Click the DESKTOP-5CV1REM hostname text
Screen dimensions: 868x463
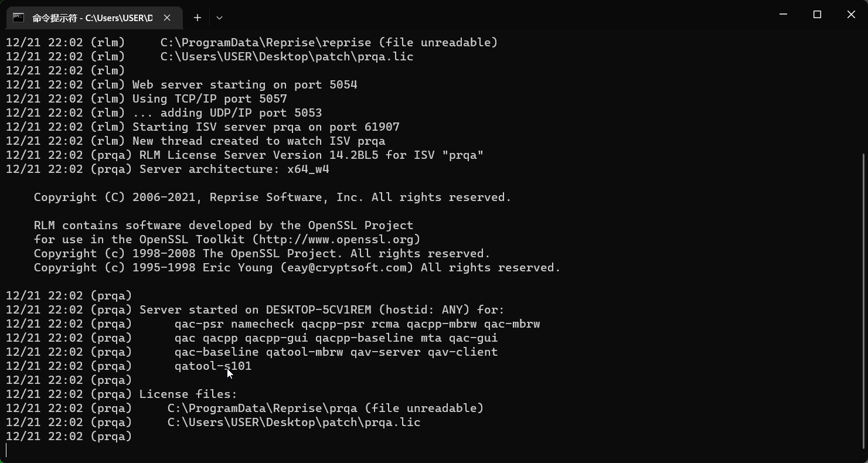pyautogui.click(x=319, y=309)
